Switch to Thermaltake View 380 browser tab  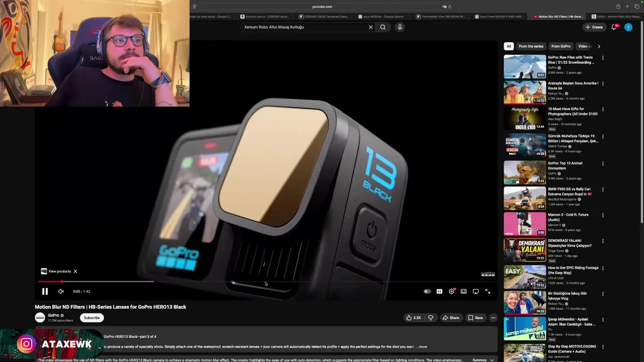pyautogui.click(x=441, y=17)
